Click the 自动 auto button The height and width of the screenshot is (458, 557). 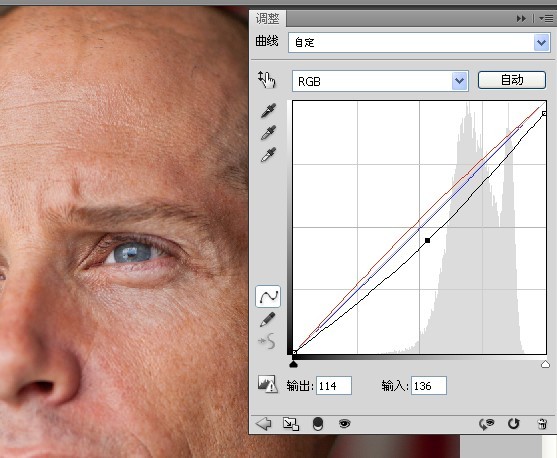(512, 80)
